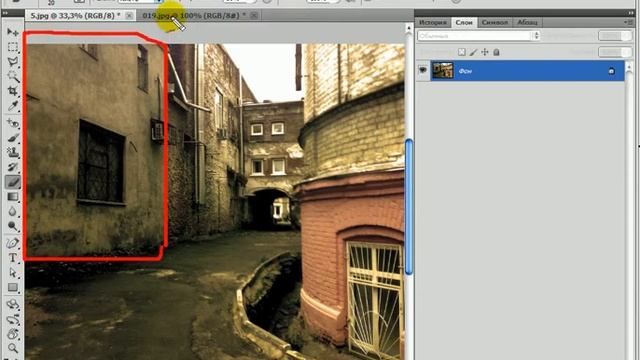
Task: Toggle lock all padlock icon
Action: 496,52
